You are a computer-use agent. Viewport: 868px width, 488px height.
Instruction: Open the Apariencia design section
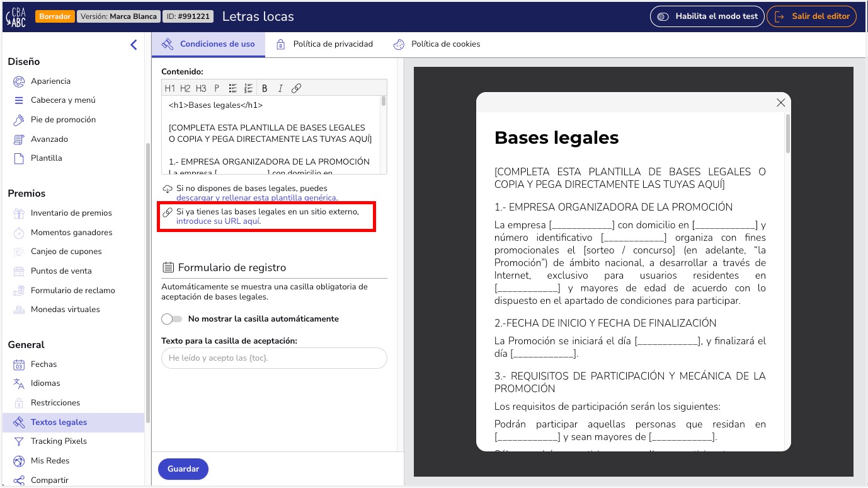pos(50,81)
